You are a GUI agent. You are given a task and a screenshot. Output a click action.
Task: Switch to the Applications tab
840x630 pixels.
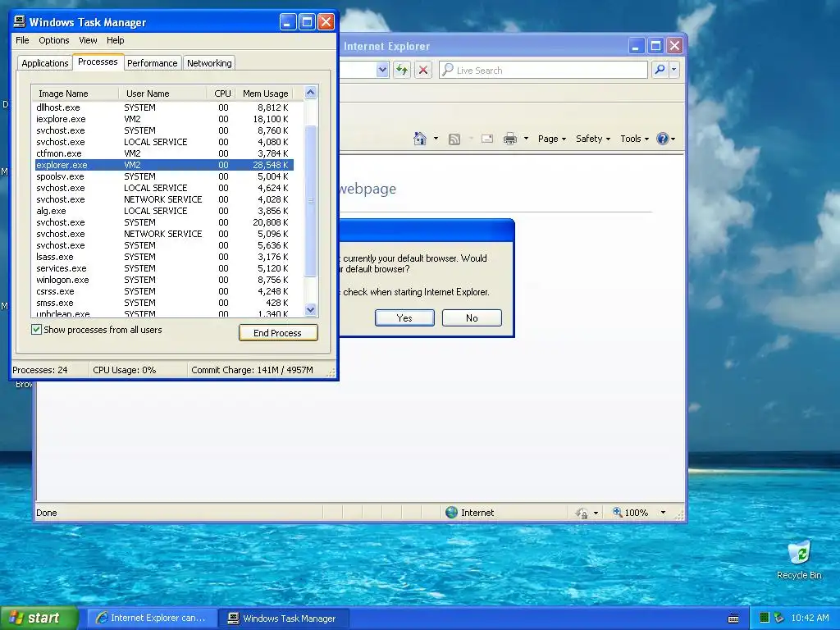tap(45, 63)
